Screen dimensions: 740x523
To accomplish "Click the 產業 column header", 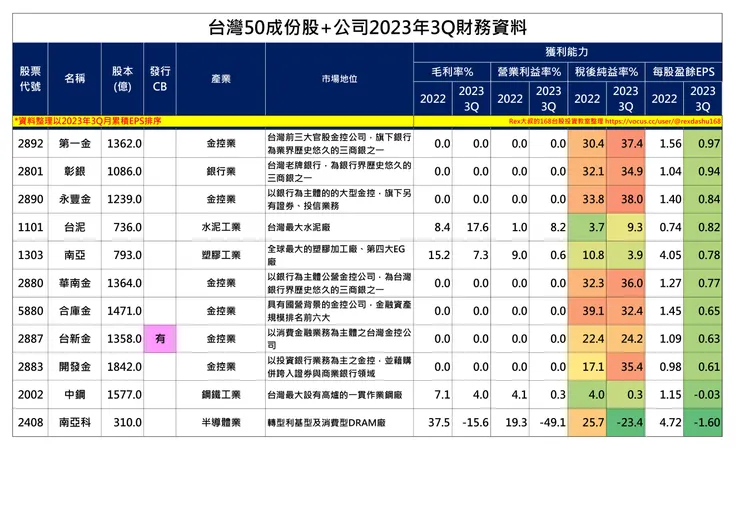I will 221,79.
